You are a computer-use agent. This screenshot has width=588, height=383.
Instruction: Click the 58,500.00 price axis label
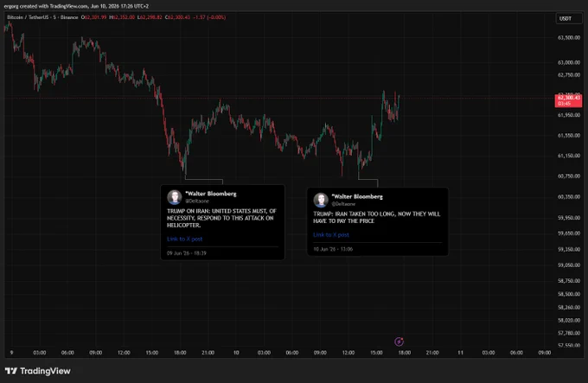coord(568,294)
